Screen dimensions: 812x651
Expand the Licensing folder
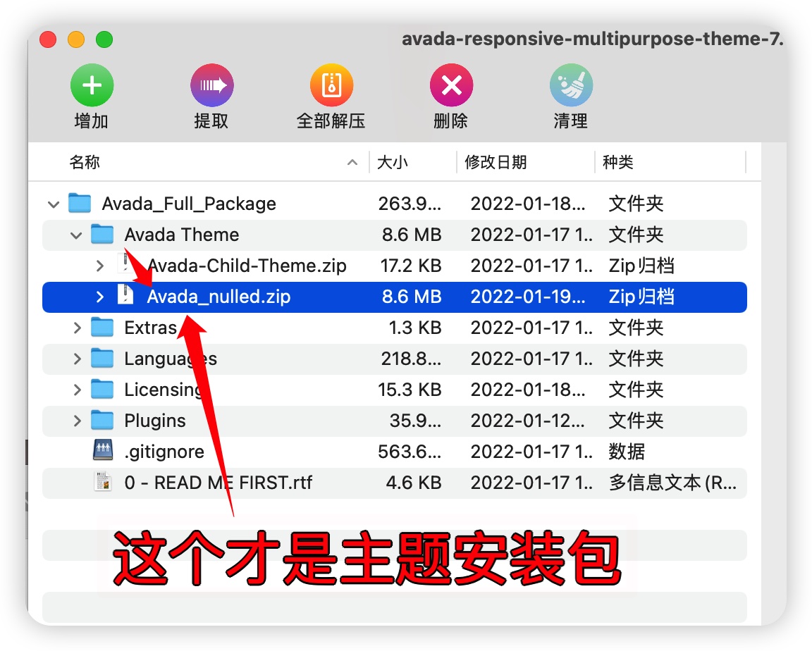[77, 390]
